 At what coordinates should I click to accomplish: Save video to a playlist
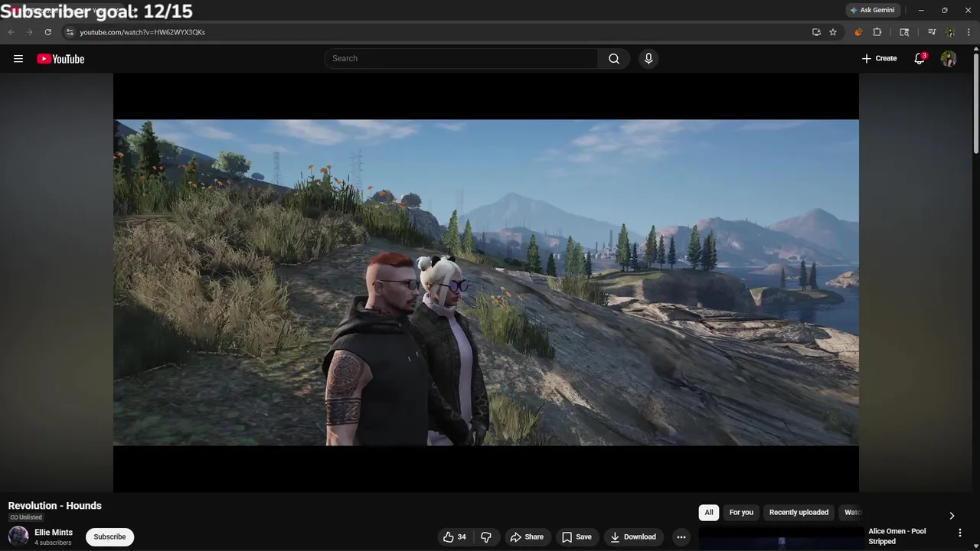[577, 537]
